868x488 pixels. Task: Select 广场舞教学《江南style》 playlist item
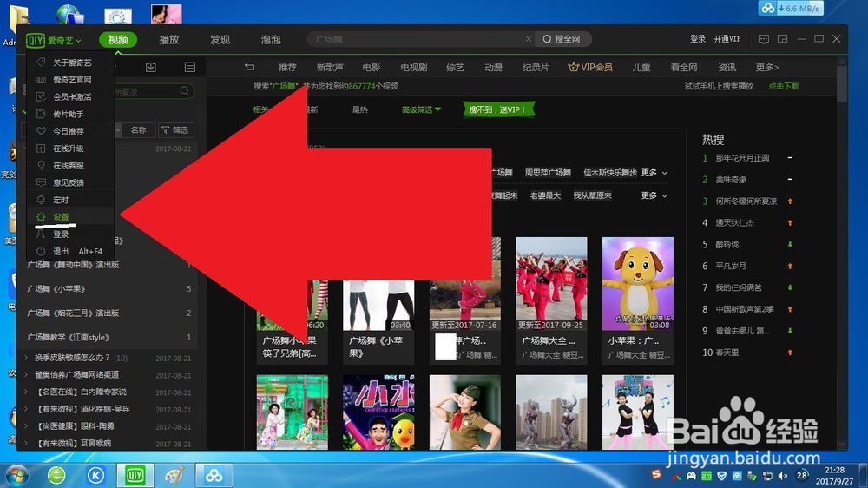tap(109, 337)
